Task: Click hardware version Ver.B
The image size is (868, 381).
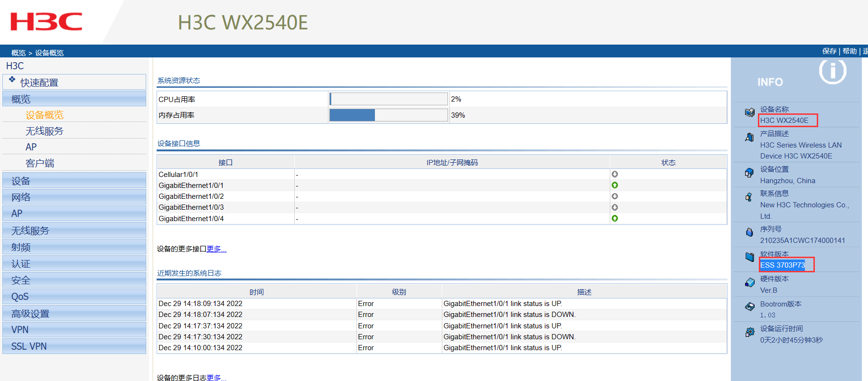Action: point(769,290)
